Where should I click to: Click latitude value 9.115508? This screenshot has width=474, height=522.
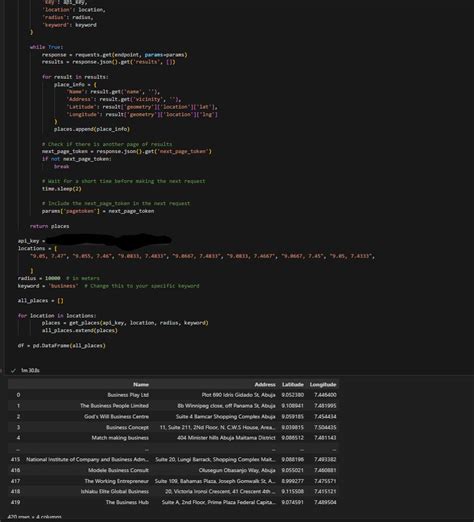(x=292, y=491)
